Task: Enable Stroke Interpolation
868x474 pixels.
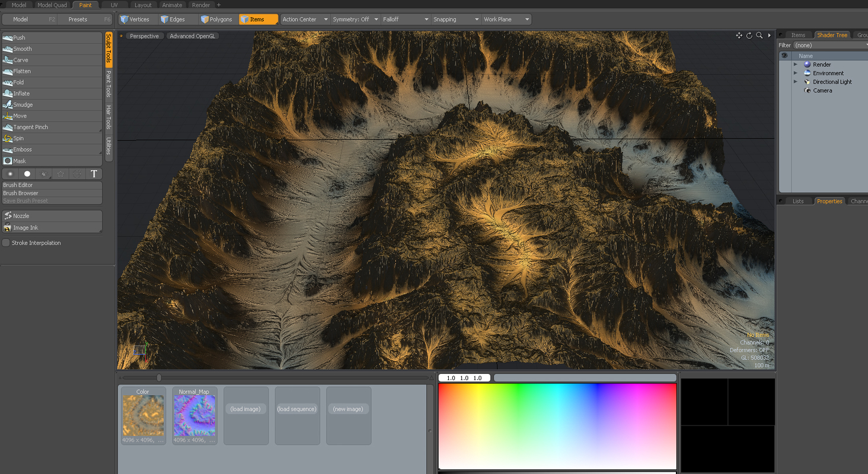Action: (6, 242)
